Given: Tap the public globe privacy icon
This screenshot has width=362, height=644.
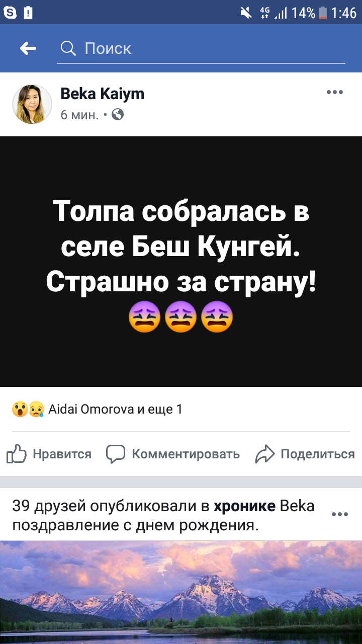Looking at the screenshot, I should 118,115.
